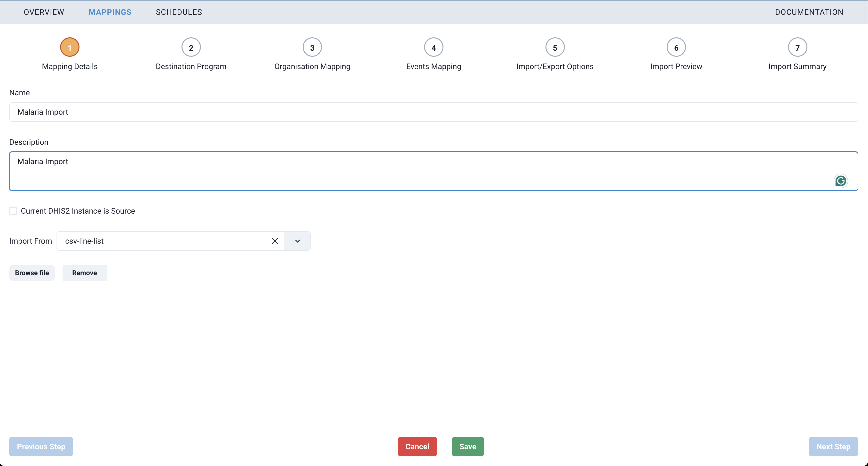Go to step 7 Import Summary circle
This screenshot has height=466, width=868.
[797, 47]
